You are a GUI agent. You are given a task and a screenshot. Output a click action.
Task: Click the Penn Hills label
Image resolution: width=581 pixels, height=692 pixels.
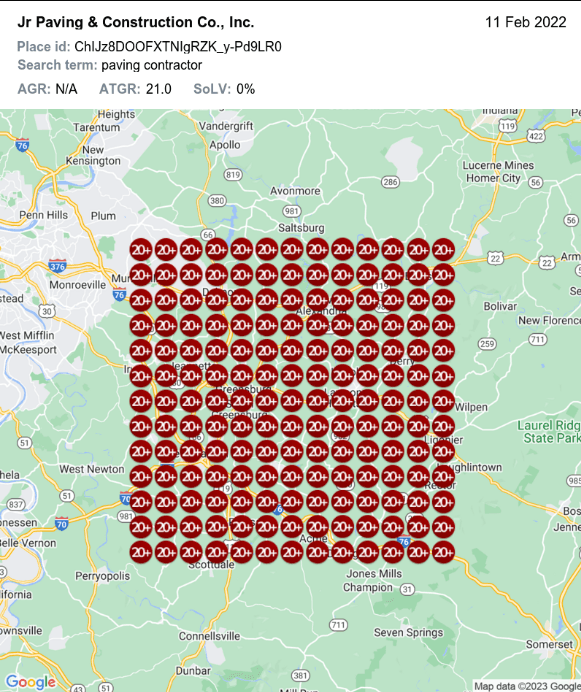coord(44,215)
